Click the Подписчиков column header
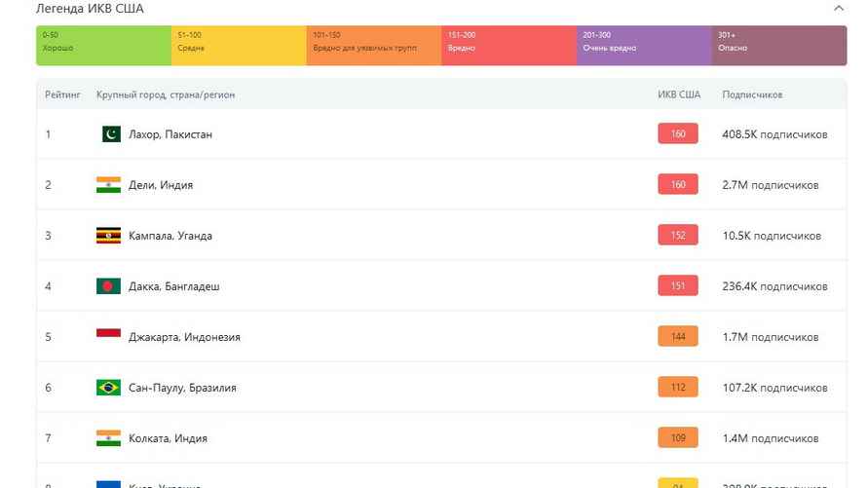This screenshot has height=488, width=868. coord(752,94)
